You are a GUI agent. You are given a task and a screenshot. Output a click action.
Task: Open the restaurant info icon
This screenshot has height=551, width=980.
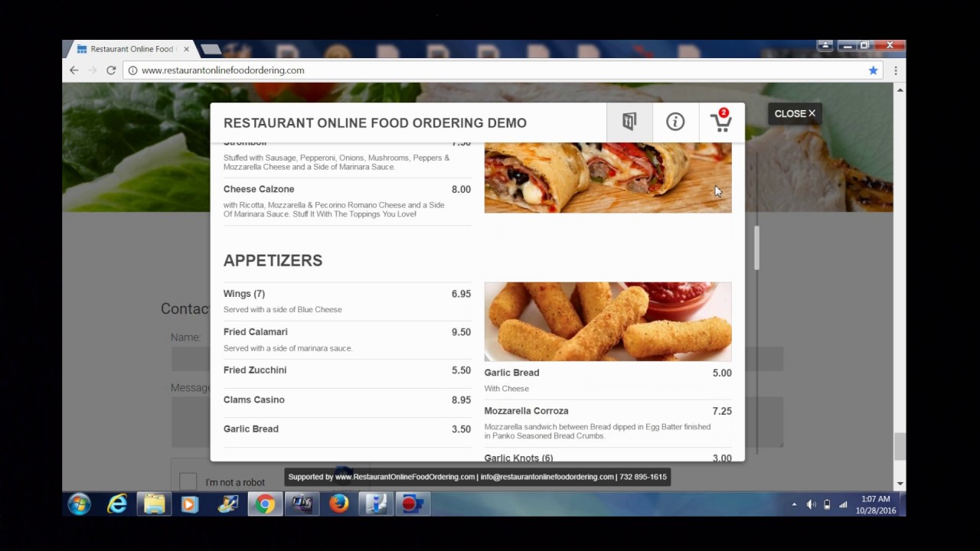tap(675, 122)
